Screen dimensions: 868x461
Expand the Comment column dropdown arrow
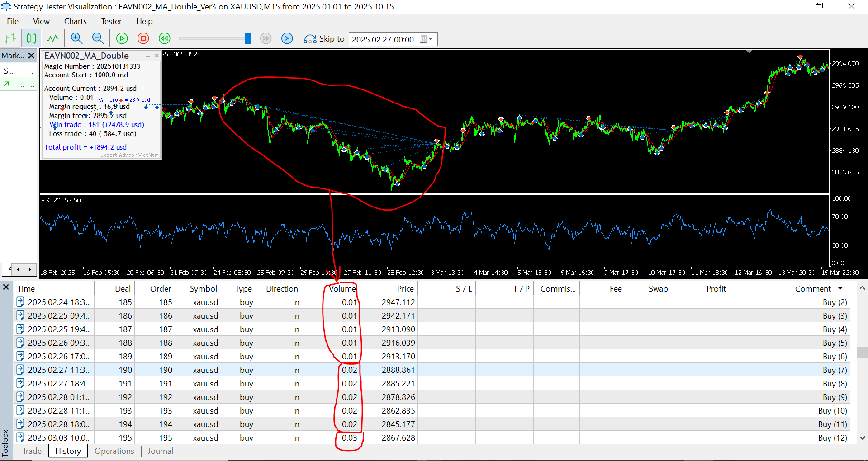tap(840, 289)
